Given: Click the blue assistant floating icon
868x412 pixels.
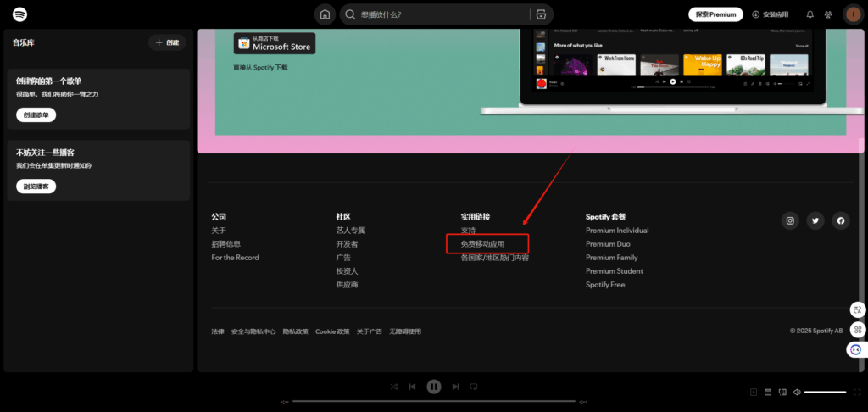Looking at the screenshot, I should click(856, 349).
